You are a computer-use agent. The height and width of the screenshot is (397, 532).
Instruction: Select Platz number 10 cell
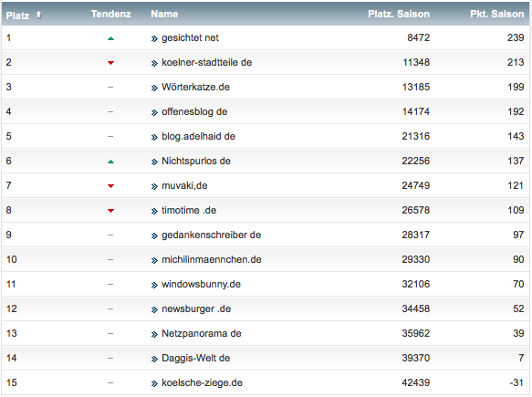click(12, 259)
